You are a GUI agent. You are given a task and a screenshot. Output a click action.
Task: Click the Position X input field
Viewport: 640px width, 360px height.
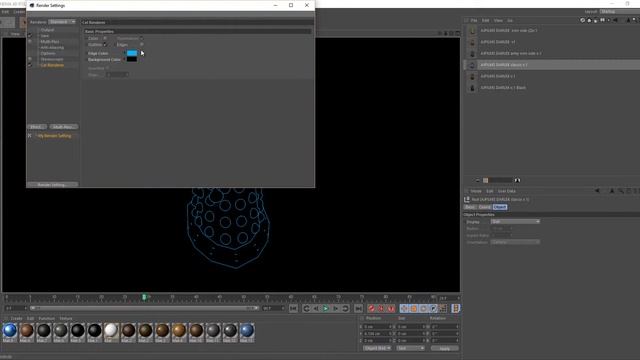click(x=378, y=327)
